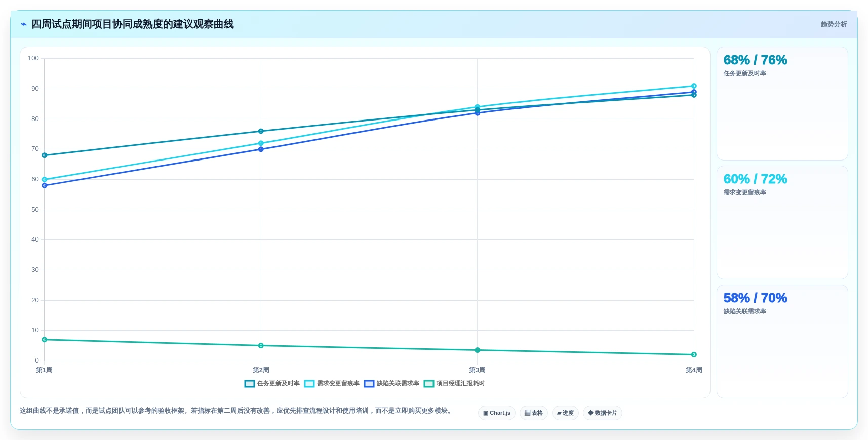The width and height of the screenshot is (868, 440).
Task: Toggle the 任务更新及时率 legend series
Action: point(272,384)
